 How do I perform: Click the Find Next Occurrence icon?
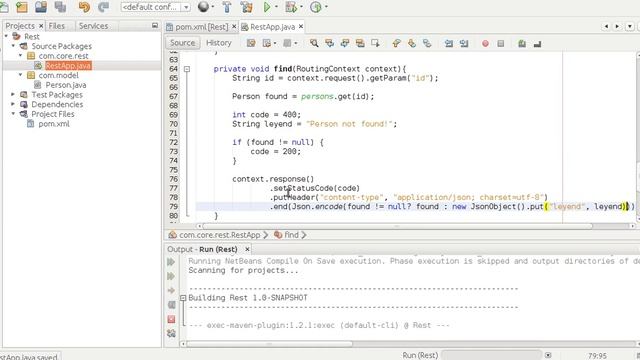(x=344, y=43)
